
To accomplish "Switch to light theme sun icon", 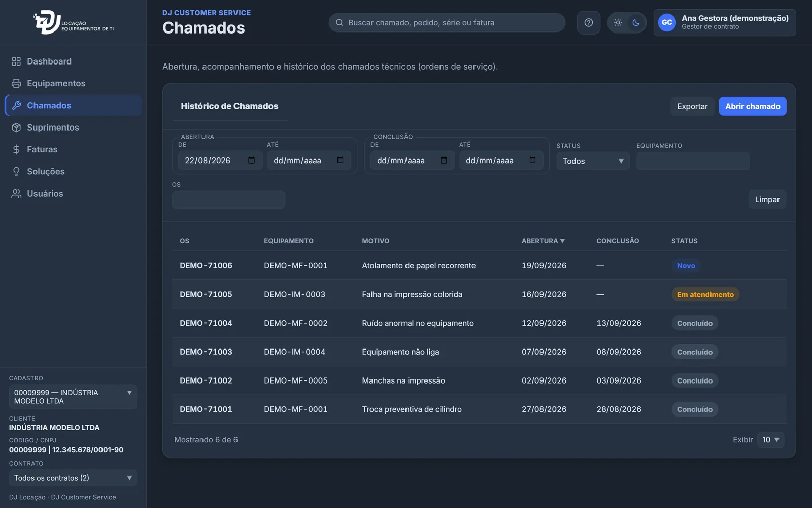I will click(x=618, y=22).
